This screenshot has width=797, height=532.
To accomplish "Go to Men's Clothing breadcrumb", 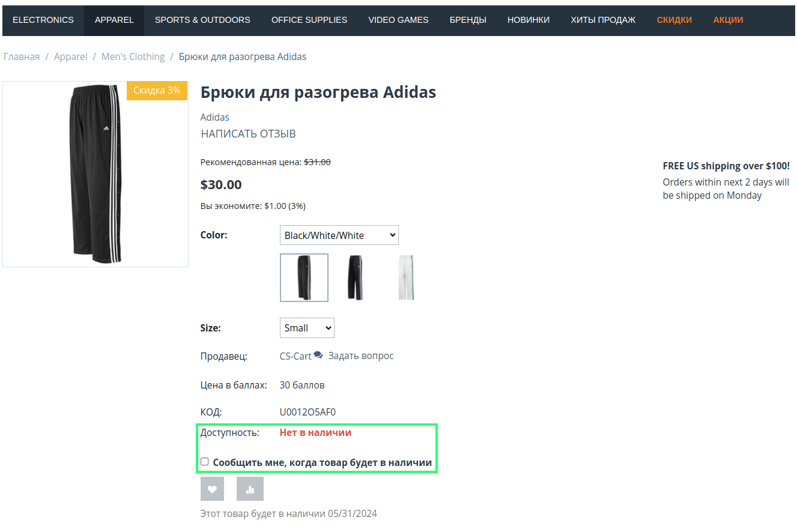I will tap(133, 56).
